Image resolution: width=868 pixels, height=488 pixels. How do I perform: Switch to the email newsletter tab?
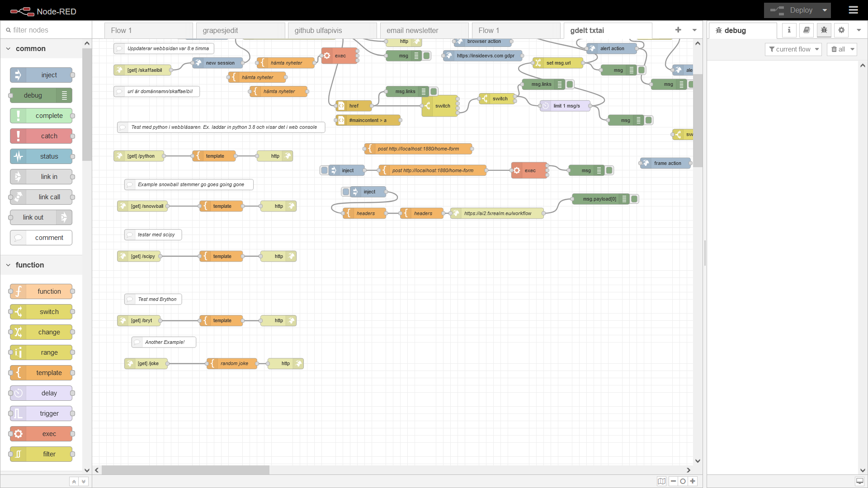424,30
